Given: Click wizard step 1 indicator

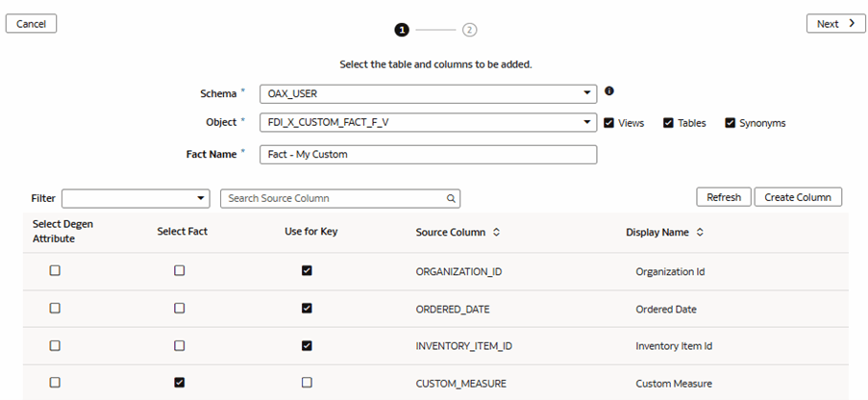Looking at the screenshot, I should click(401, 30).
